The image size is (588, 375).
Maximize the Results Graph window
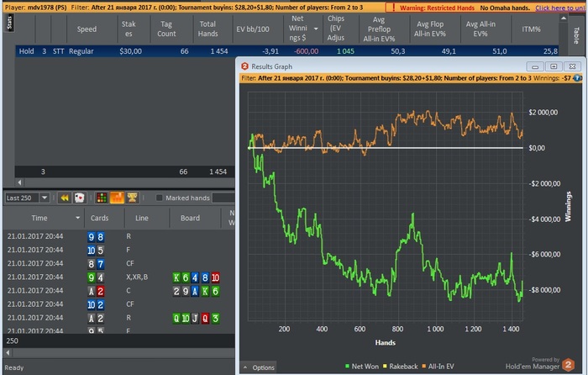click(x=554, y=66)
